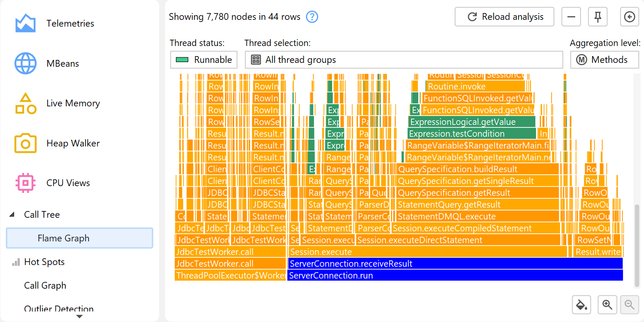The height and width of the screenshot is (322, 644).
Task: Click the pin view icon
Action: pyautogui.click(x=598, y=17)
